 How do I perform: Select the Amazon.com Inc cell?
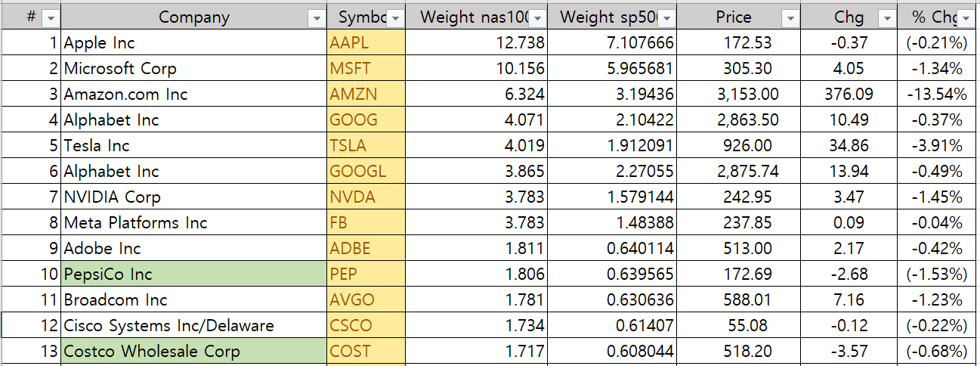click(194, 95)
